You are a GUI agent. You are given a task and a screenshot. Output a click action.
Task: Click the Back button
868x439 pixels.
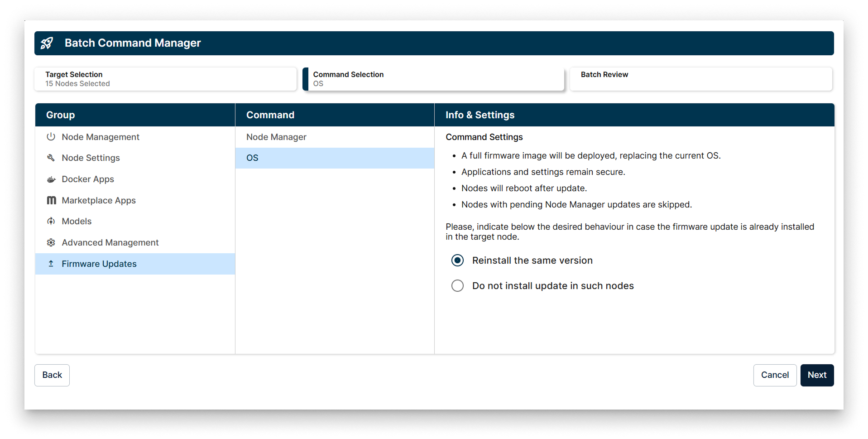[x=52, y=375]
